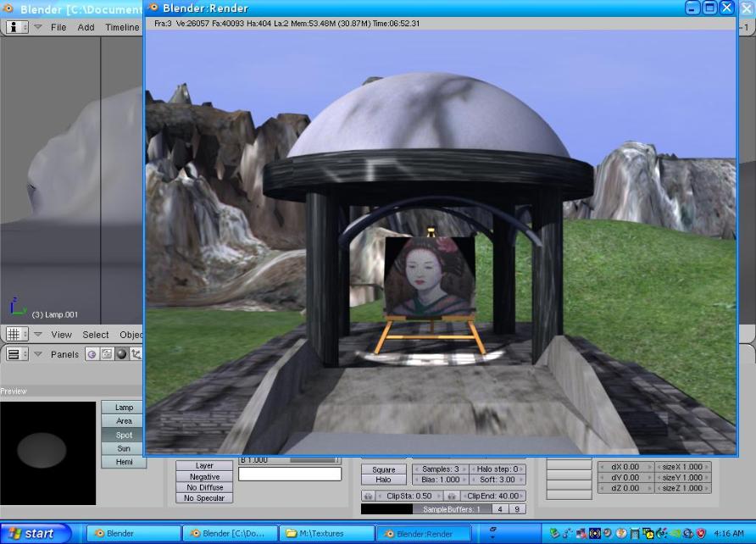This screenshot has width=756, height=544.
Task: Select the Shading context sphere icon
Action: (120, 354)
